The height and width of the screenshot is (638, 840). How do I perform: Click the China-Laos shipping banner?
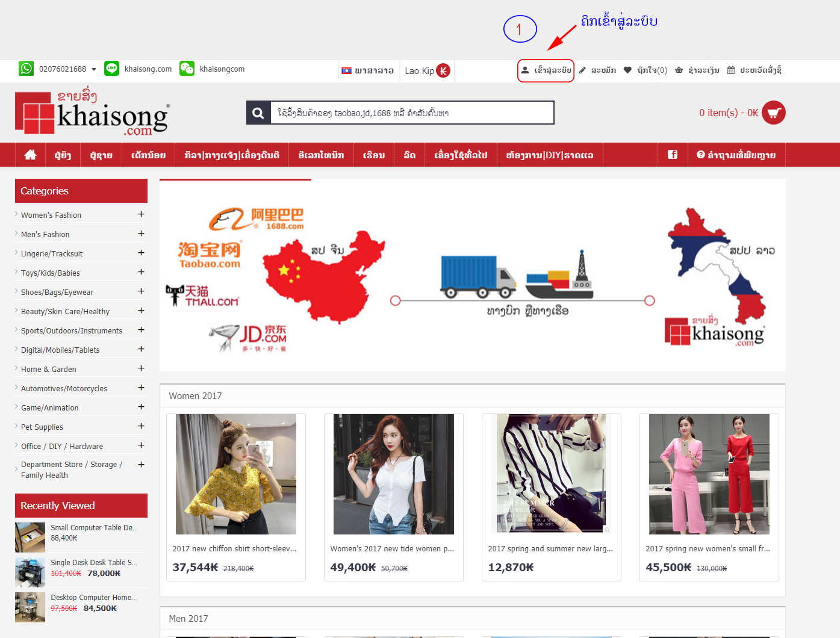click(x=473, y=275)
